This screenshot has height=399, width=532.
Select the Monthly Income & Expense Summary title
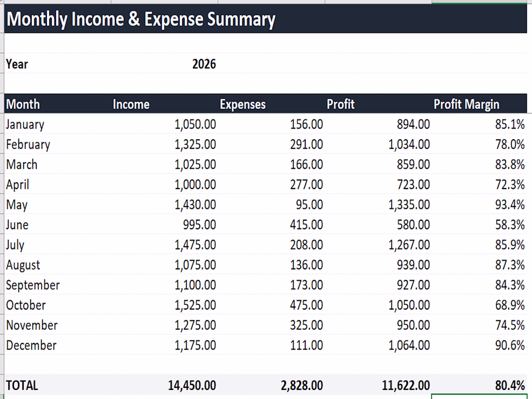click(141, 19)
